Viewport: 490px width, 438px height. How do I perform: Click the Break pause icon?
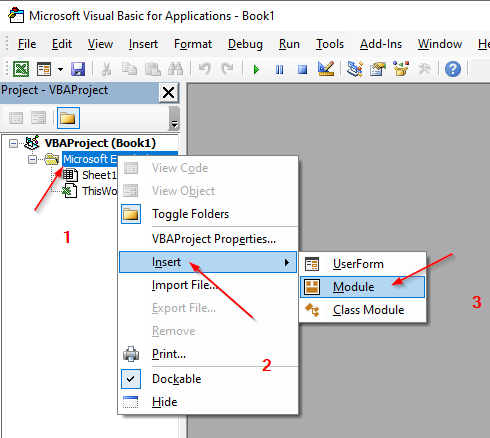click(x=279, y=69)
